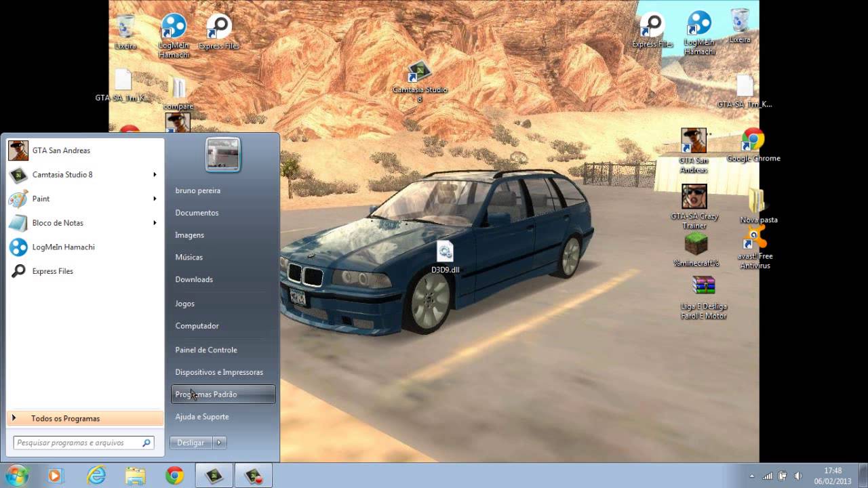Open Paint from the Start menu
The image size is (868, 488).
[x=85, y=199]
